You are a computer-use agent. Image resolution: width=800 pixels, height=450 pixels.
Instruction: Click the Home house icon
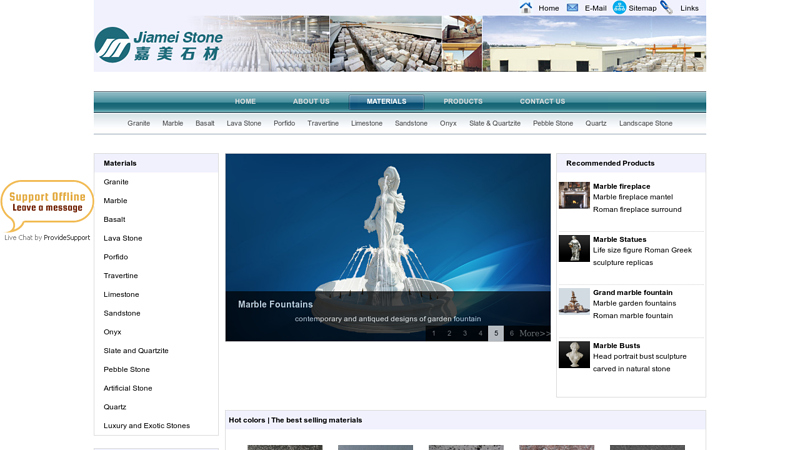[x=526, y=8]
